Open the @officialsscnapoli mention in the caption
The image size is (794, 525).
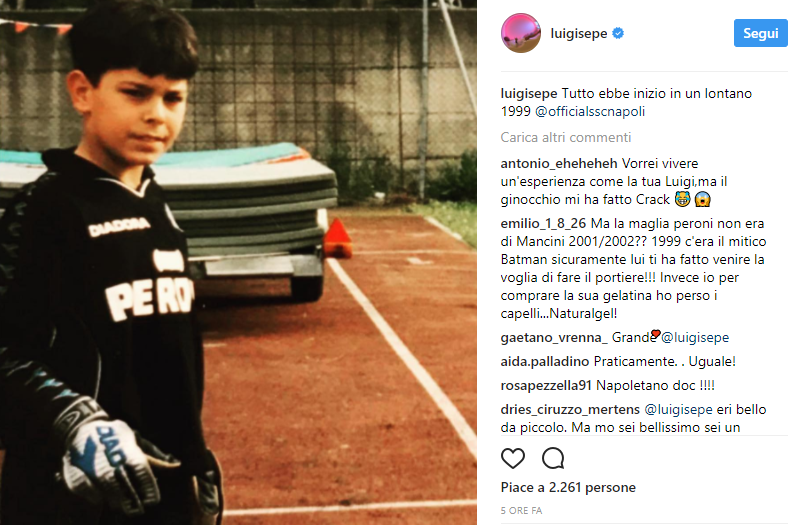click(590, 111)
